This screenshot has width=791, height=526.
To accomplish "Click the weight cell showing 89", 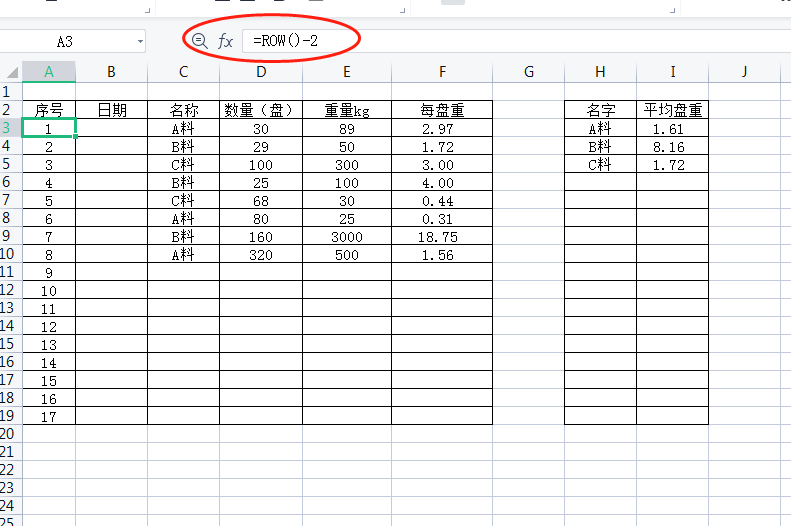I will click(347, 128).
